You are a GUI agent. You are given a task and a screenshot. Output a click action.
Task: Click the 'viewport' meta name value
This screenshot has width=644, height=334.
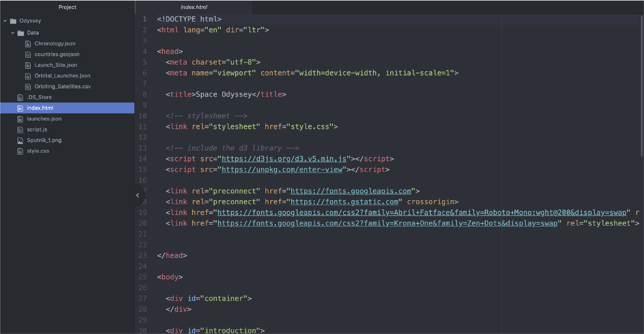click(x=235, y=73)
